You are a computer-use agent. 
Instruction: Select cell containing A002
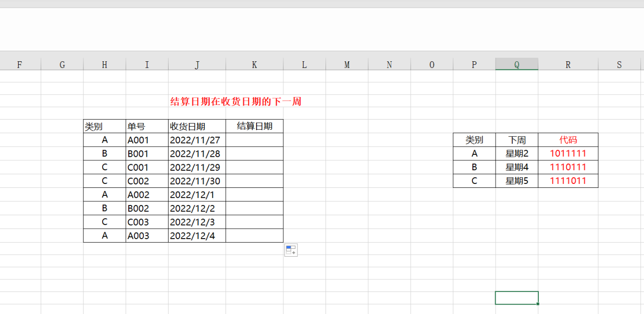tap(147, 194)
